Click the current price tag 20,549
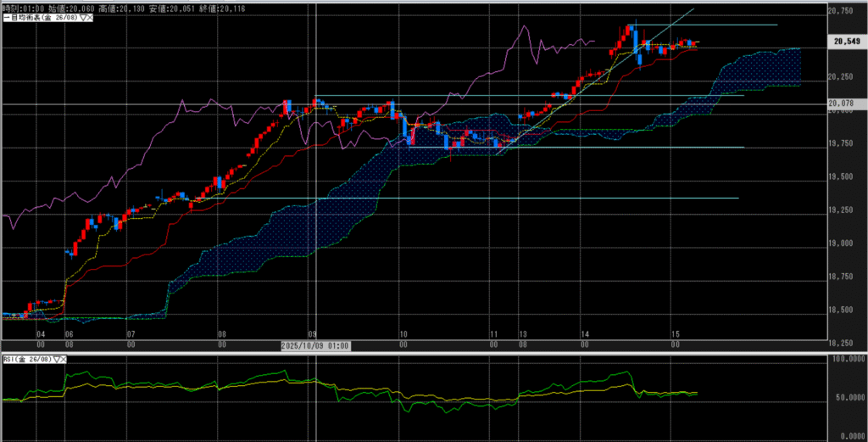The height and width of the screenshot is (442, 868). pos(847,41)
